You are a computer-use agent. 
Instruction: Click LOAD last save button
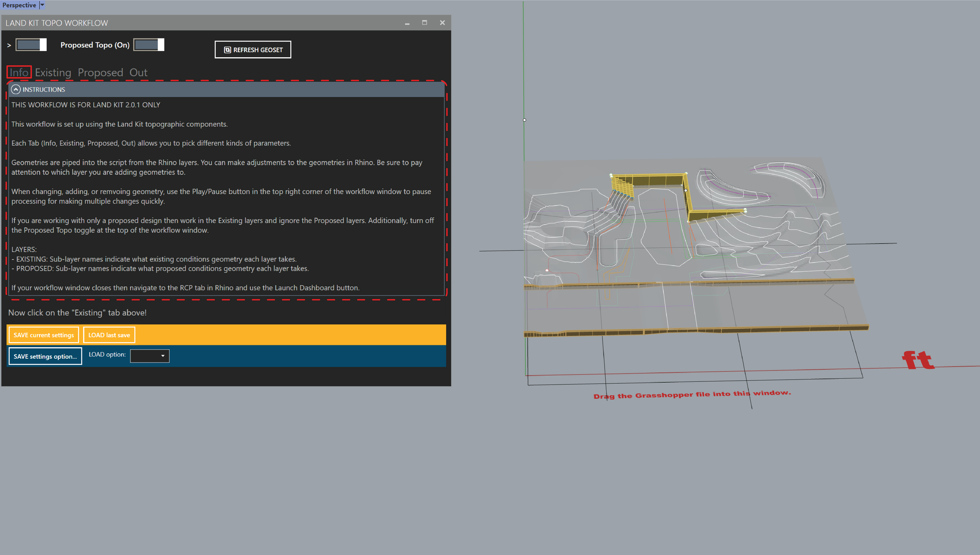109,335
